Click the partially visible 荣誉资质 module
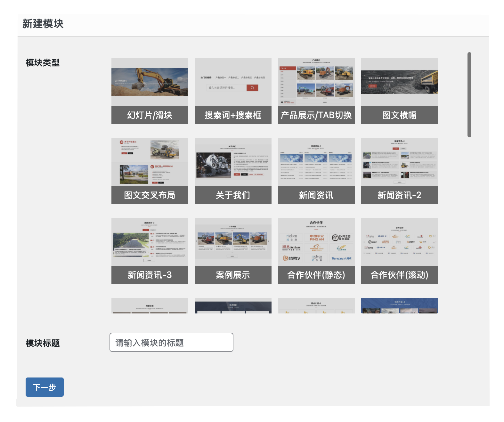This screenshot has height=422, width=504. (150, 306)
